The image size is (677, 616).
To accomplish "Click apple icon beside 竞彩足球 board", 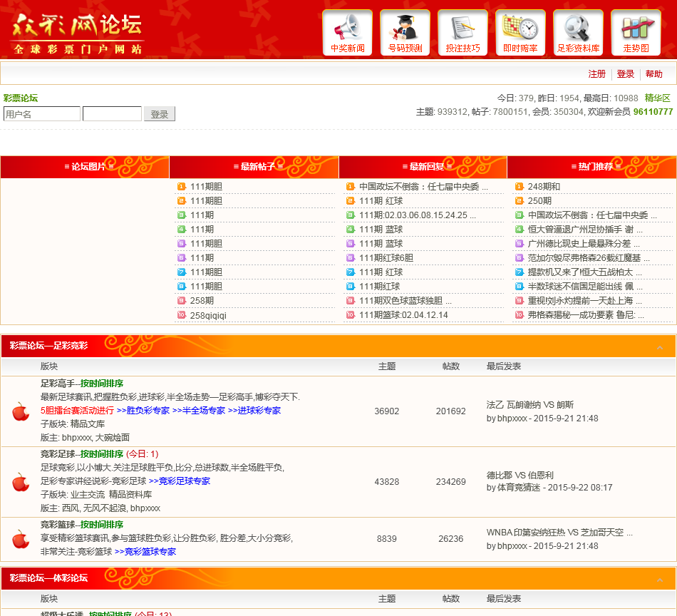I will pyautogui.click(x=20, y=482).
